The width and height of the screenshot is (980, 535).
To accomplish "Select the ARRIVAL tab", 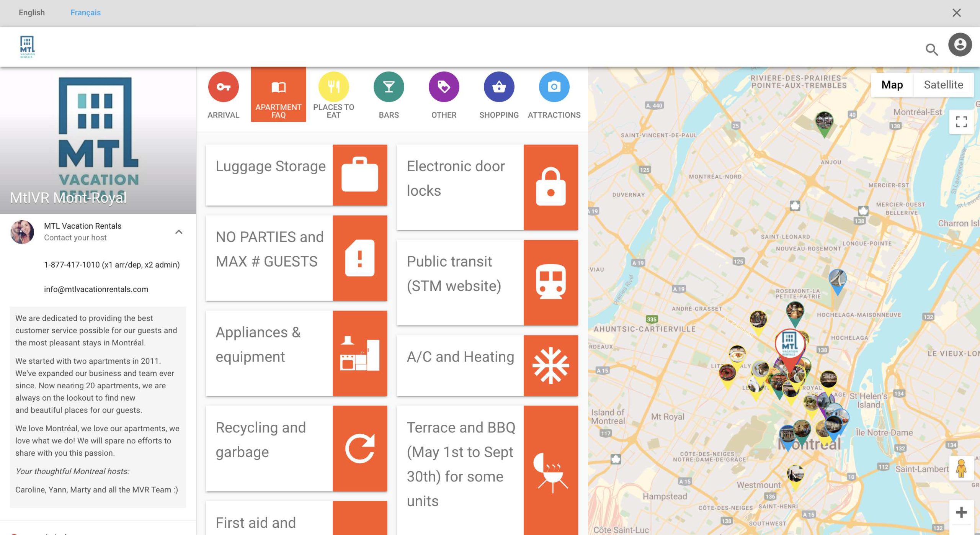I will click(223, 94).
